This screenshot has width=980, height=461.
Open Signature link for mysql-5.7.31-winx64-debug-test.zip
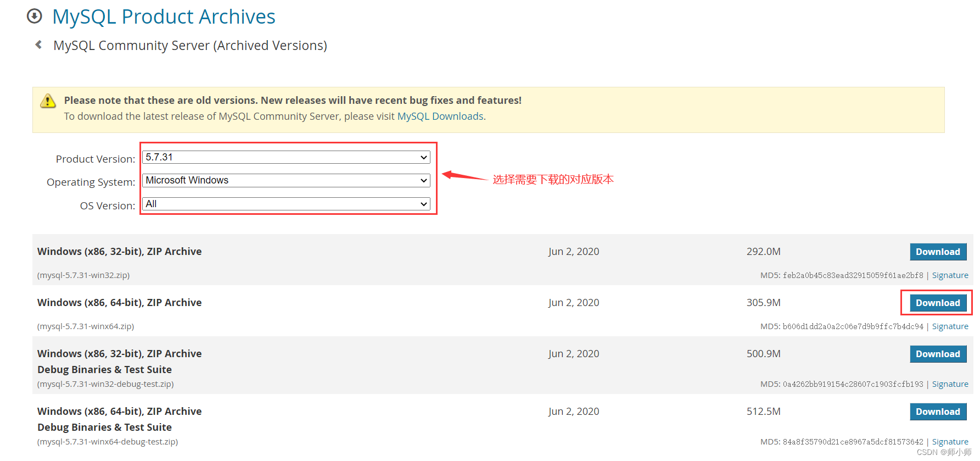950,442
